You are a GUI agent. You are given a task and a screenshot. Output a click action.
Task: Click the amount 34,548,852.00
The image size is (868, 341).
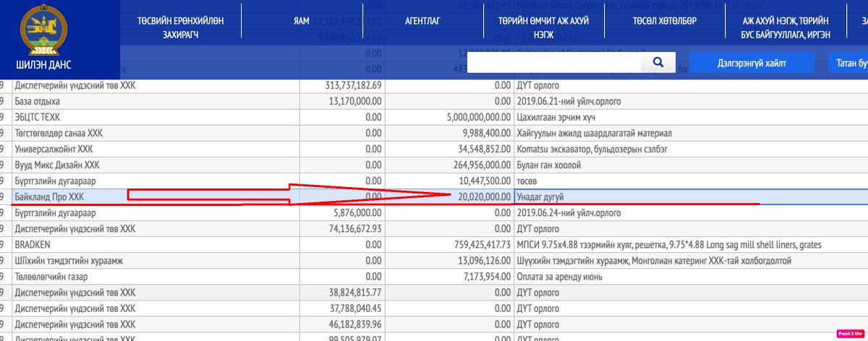coord(484,149)
